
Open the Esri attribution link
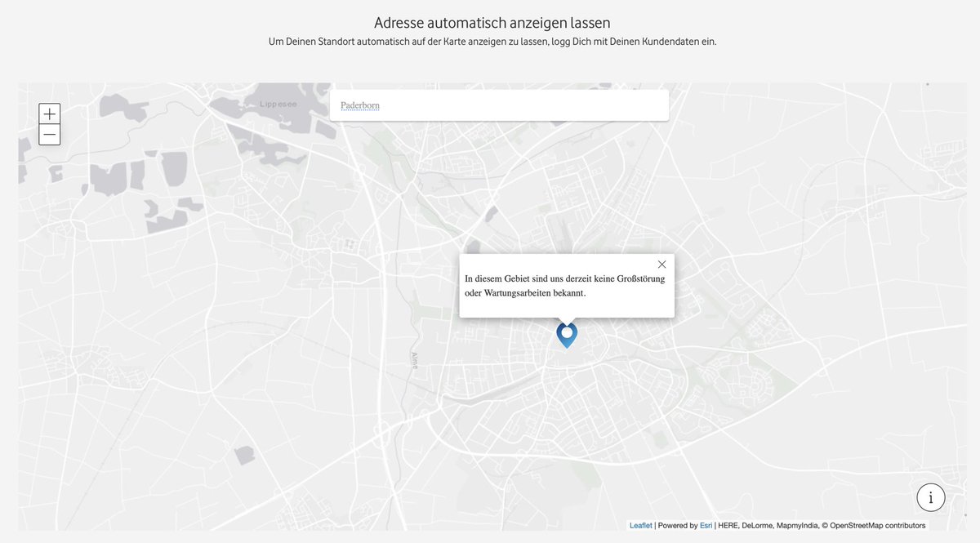[x=706, y=526]
